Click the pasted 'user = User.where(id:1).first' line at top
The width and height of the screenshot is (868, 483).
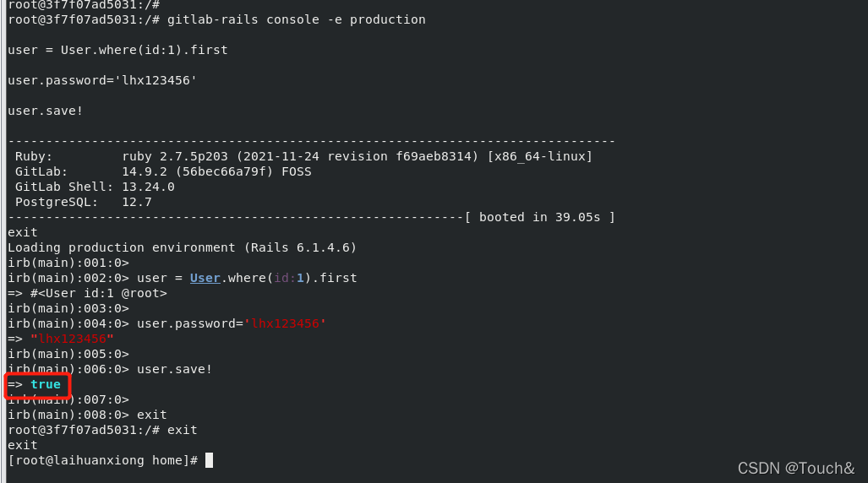click(x=117, y=50)
